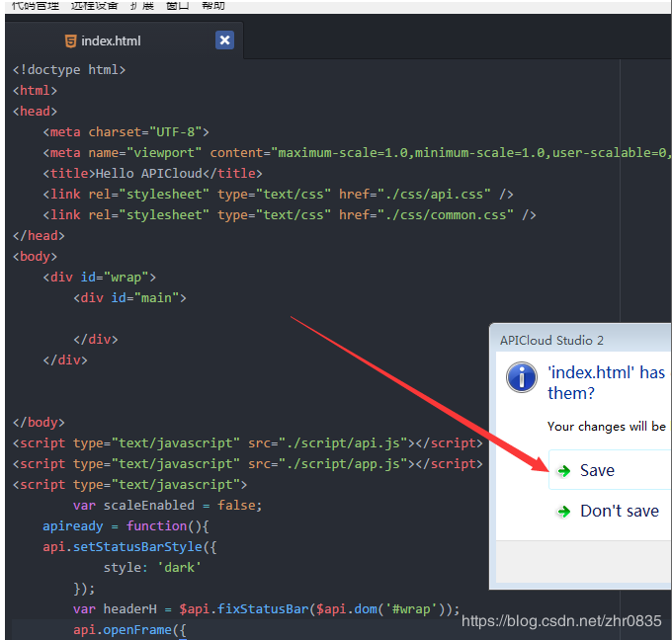Screen dimensions: 672x640
Task: Click the '<!doctype html>' line
Action: [69, 69]
